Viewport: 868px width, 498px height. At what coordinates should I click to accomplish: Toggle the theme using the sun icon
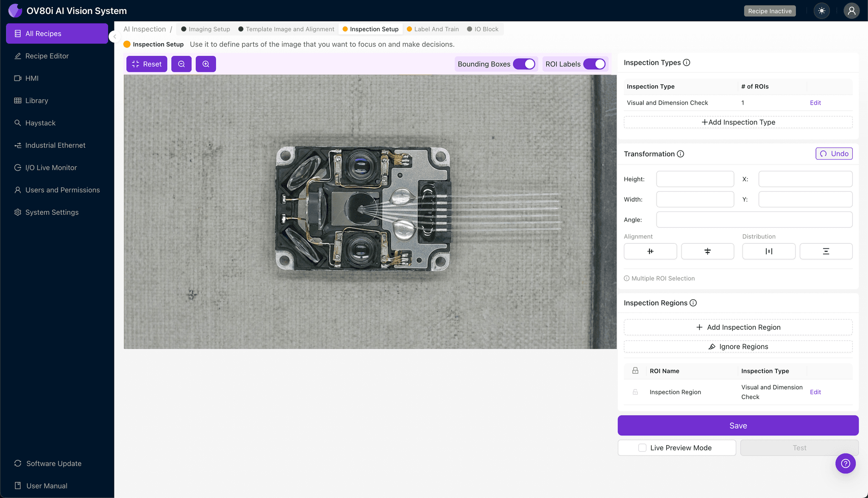tap(821, 11)
